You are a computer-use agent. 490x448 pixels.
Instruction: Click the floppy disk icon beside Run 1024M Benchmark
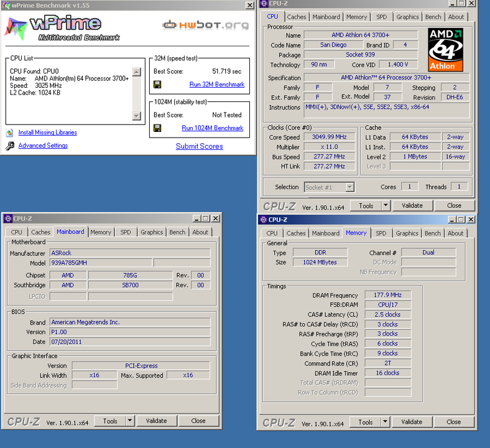[x=157, y=128]
